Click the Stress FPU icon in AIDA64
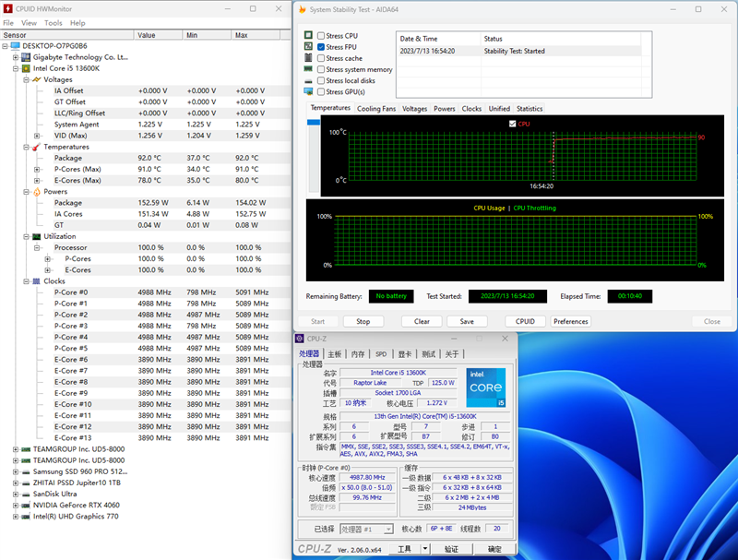 [x=308, y=46]
